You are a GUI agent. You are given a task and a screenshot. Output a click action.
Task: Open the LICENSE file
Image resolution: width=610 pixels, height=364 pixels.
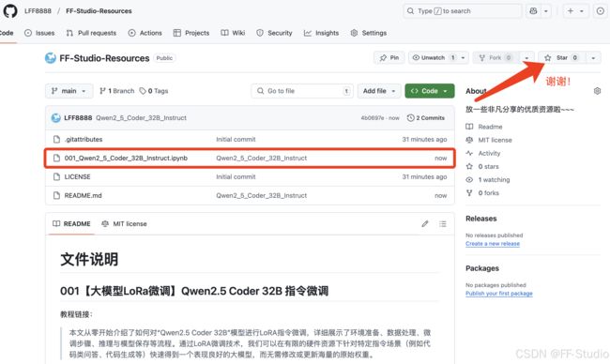tap(77, 176)
